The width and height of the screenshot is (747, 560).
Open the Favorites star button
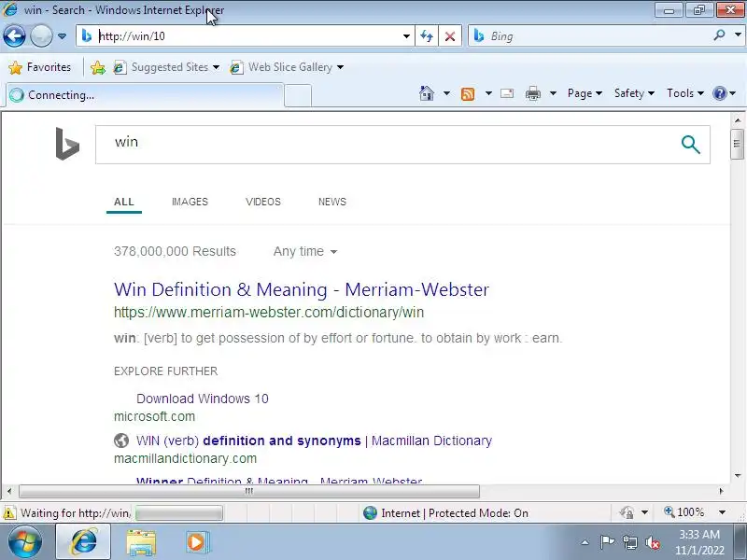pos(40,67)
